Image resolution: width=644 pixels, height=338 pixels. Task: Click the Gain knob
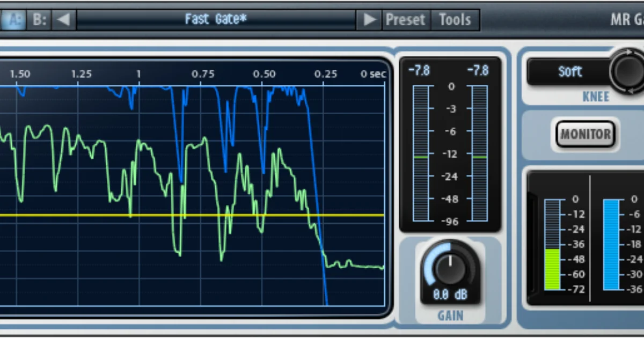(450, 267)
